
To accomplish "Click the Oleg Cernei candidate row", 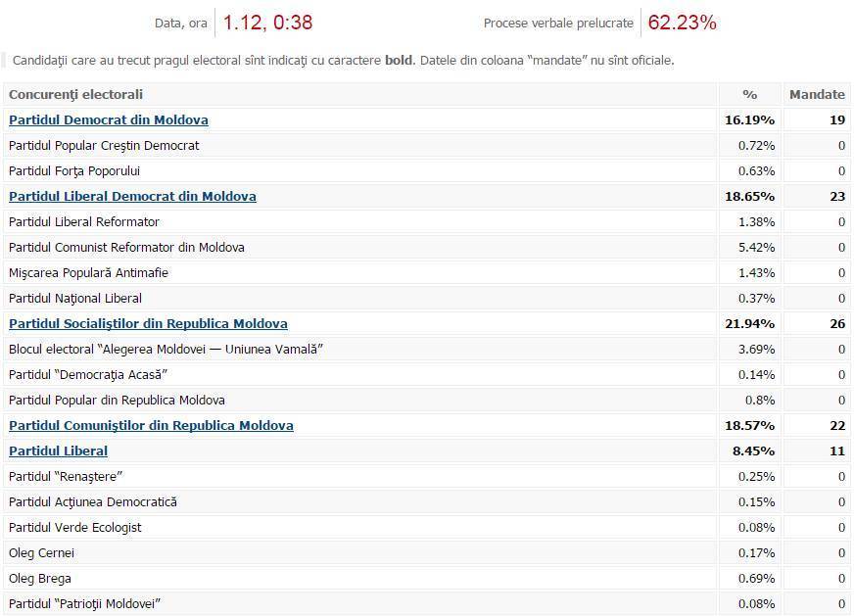I will 427,552.
